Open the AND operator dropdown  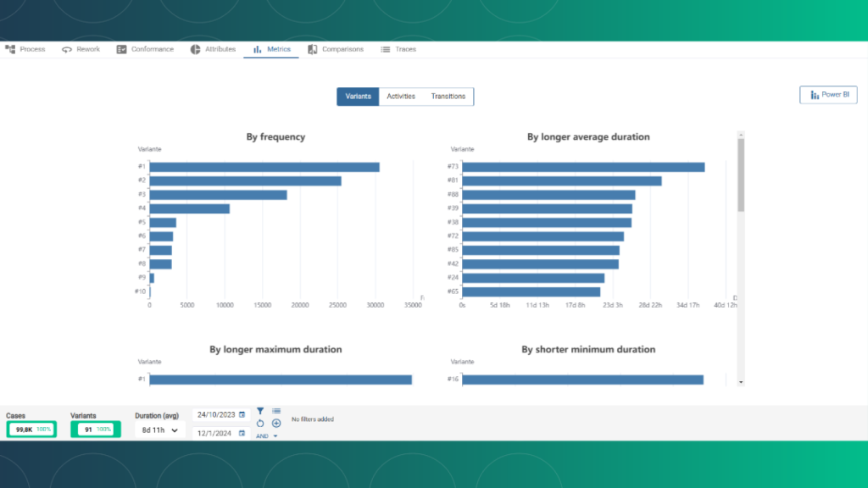pos(267,436)
